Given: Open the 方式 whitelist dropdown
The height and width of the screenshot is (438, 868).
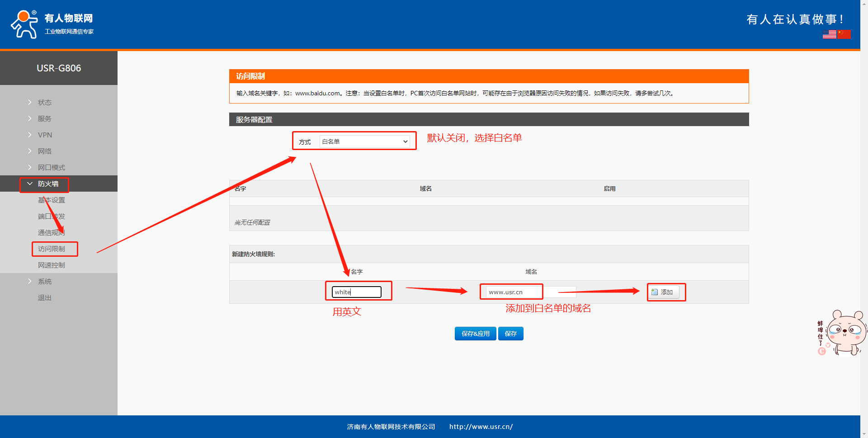Looking at the screenshot, I should point(364,141).
